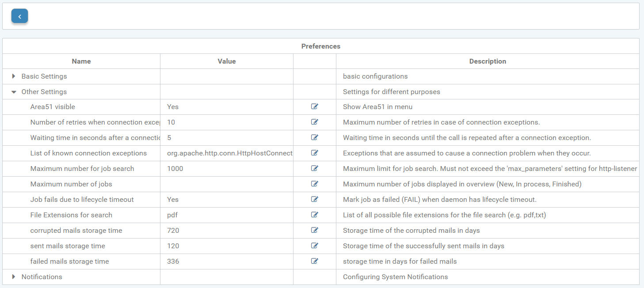Screen dimensions: 644x288
Task: Edit failed mails storage time value
Action: click(314, 261)
